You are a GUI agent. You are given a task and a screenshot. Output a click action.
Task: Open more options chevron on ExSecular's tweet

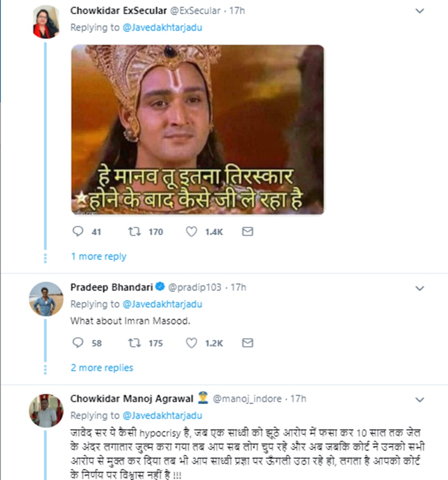(420, 11)
